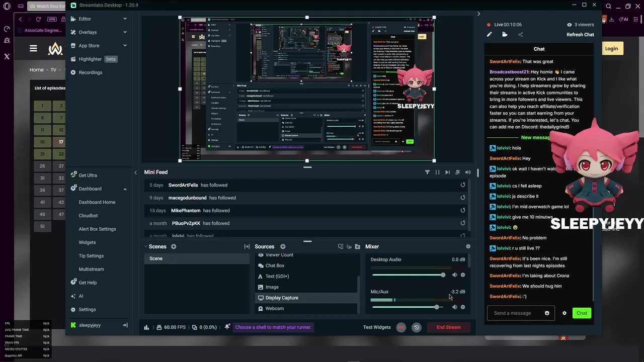Insert an emoji in chat message

pos(547,313)
